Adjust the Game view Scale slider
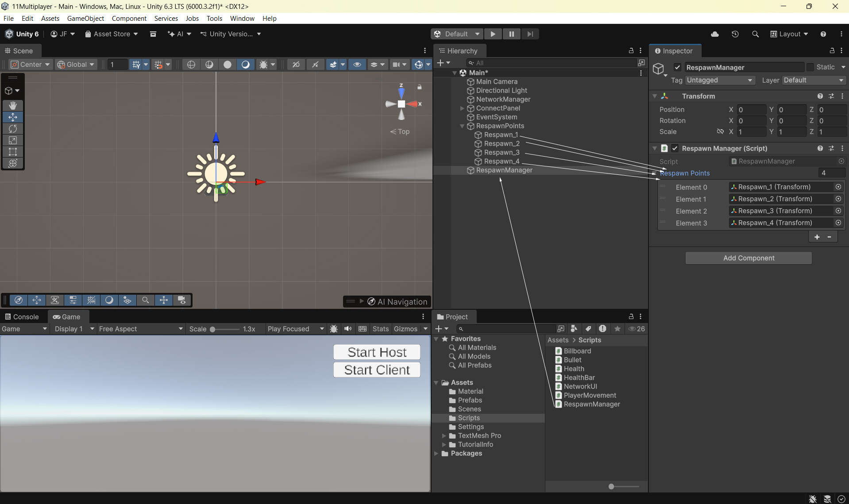849x504 pixels. (x=213, y=329)
